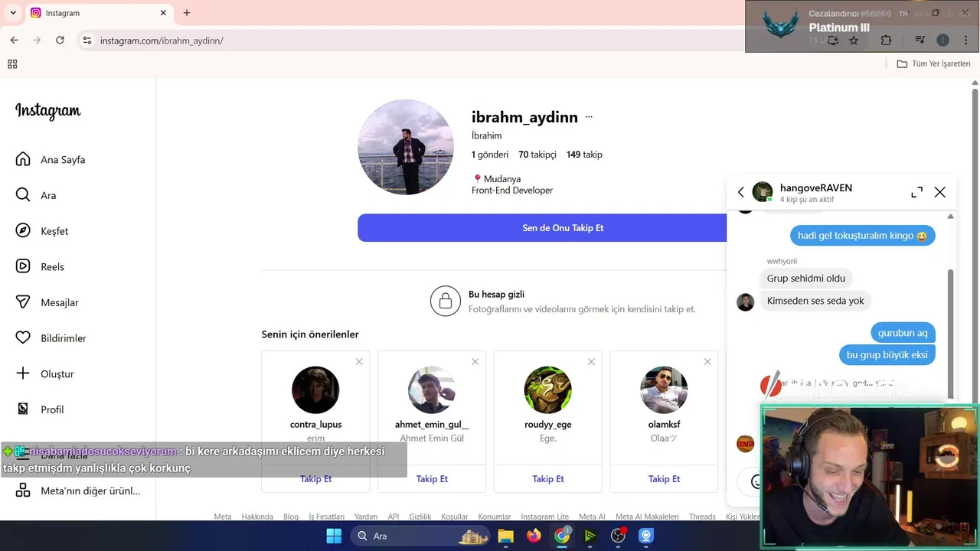
Task: Open Tüm Yer İşaretleri bookmarks folder
Action: coord(934,64)
